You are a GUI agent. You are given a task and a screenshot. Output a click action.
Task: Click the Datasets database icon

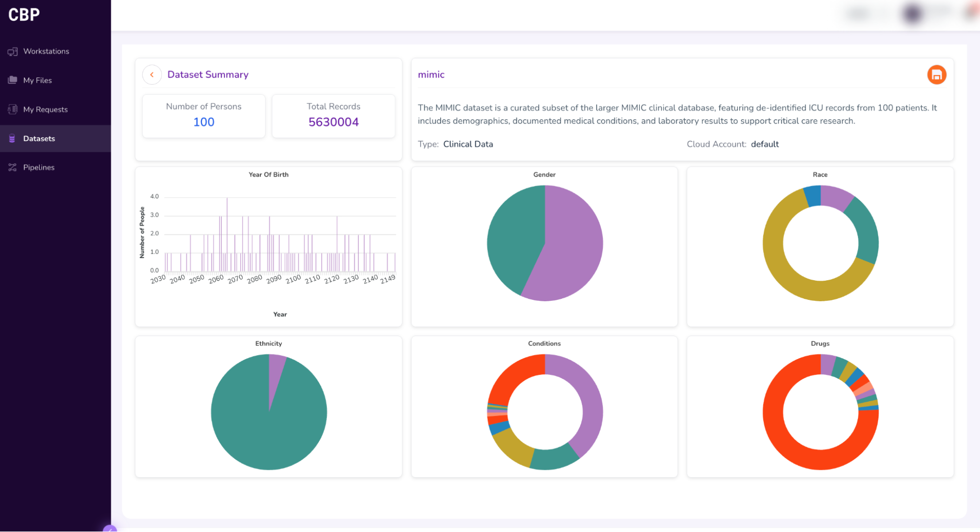click(12, 139)
